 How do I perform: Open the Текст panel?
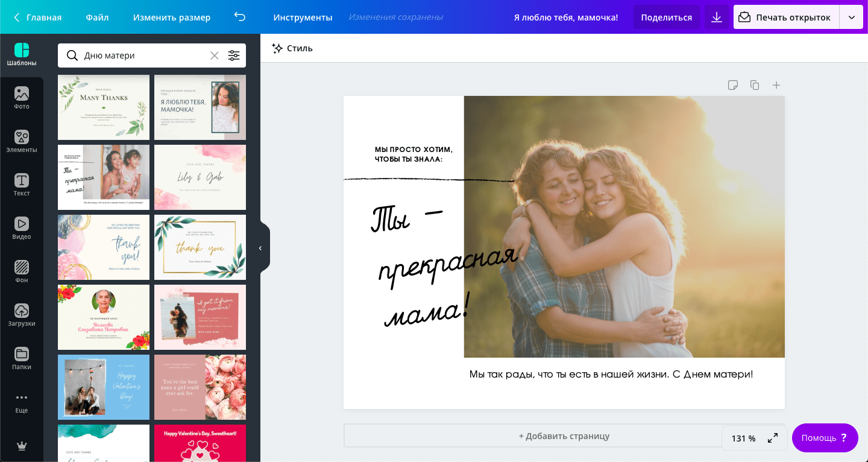pyautogui.click(x=22, y=185)
